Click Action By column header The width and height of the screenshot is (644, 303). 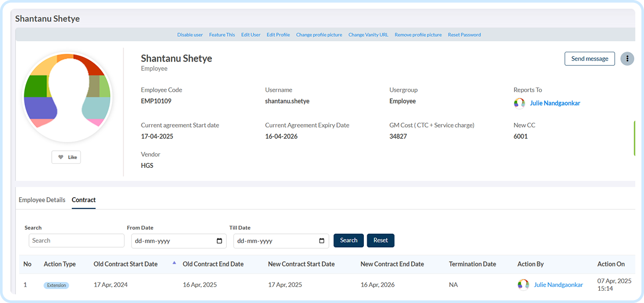(x=531, y=264)
